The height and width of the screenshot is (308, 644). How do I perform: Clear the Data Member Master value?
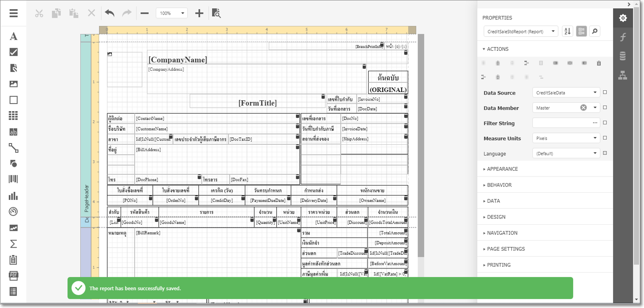584,108
